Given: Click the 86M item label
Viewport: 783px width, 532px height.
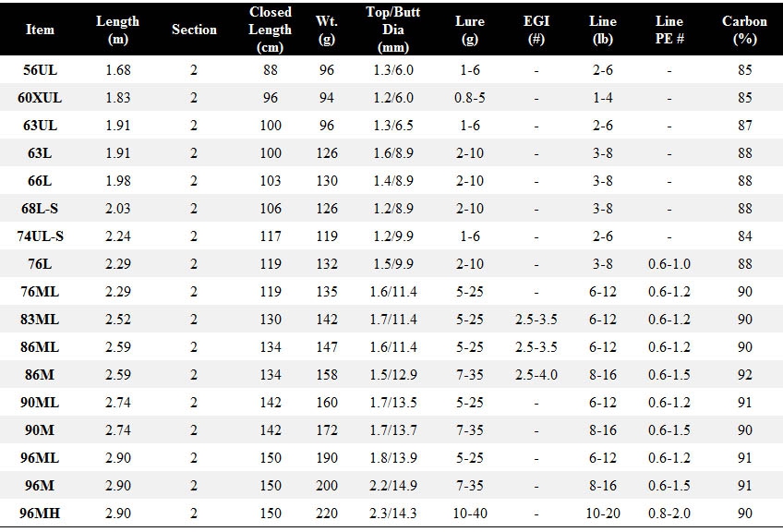Looking at the screenshot, I should click(40, 375).
